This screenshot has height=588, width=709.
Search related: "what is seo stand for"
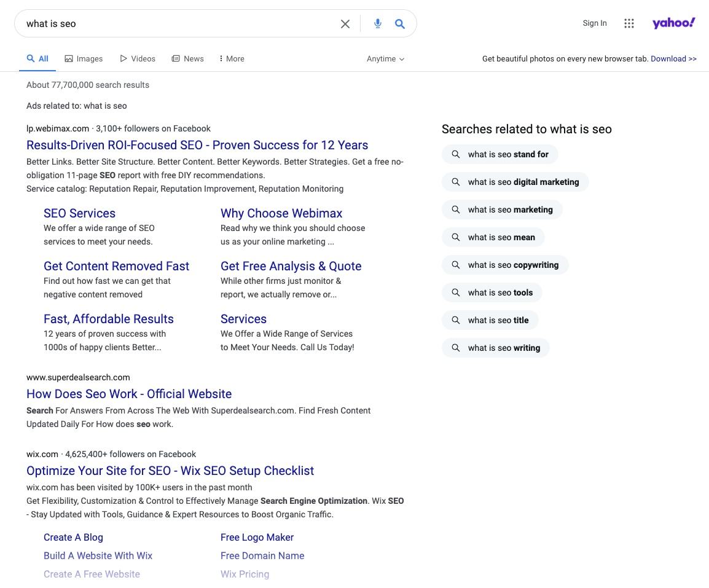point(499,155)
